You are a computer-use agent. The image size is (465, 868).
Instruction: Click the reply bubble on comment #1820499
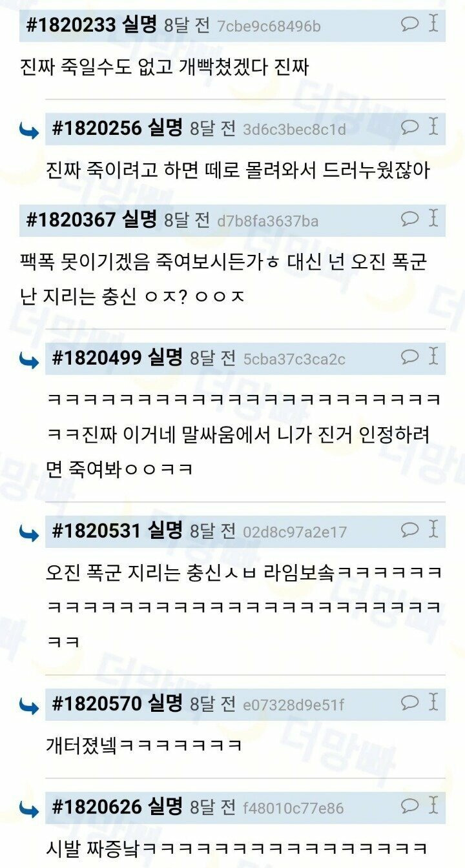coord(409,357)
